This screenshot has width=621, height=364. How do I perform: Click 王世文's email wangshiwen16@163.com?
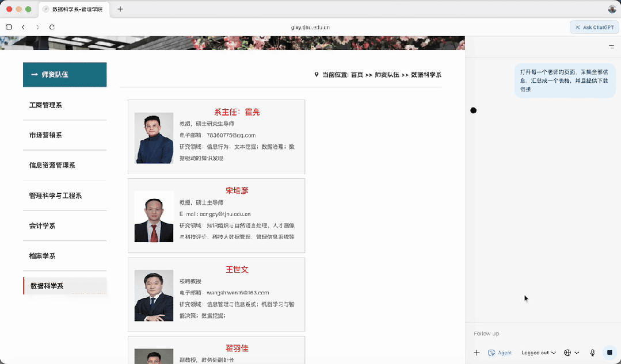[x=238, y=293]
